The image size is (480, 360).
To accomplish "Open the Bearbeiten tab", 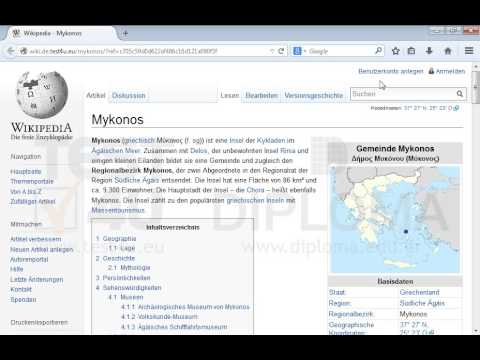I will pos(262,95).
